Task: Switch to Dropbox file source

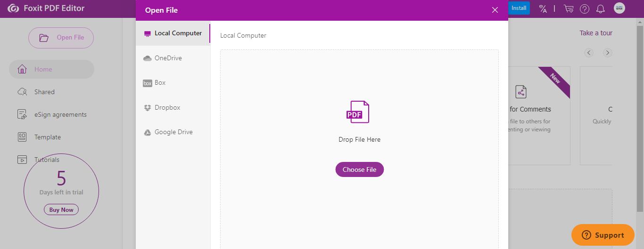Action: (x=173, y=107)
